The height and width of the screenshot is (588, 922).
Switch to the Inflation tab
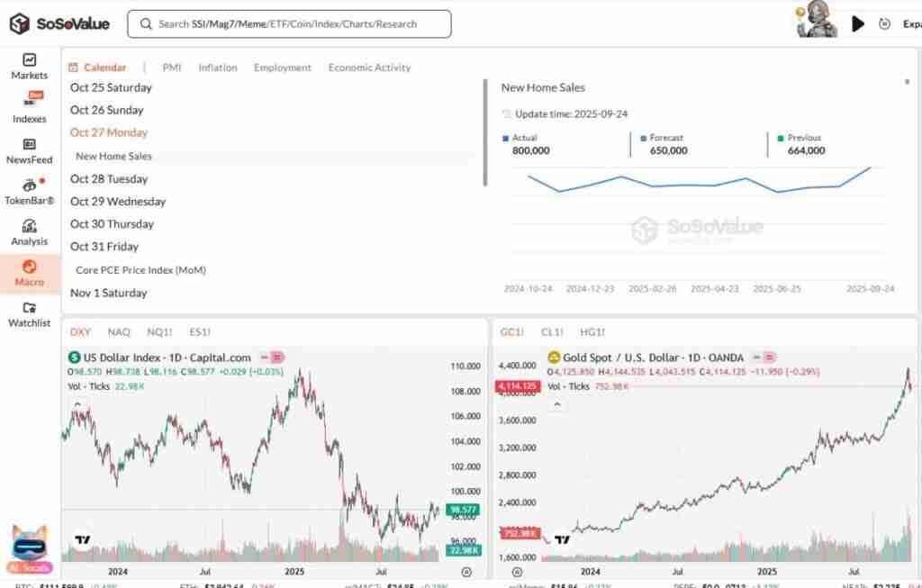click(x=218, y=68)
